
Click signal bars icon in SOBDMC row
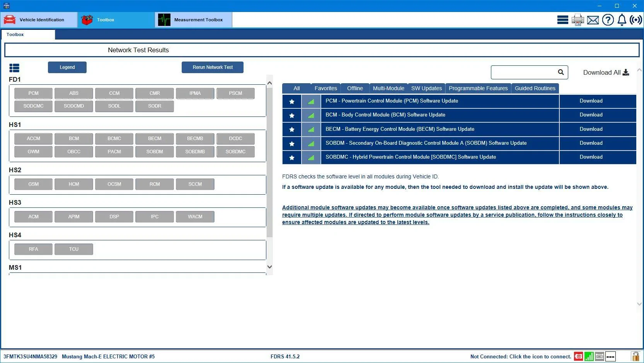(x=311, y=158)
